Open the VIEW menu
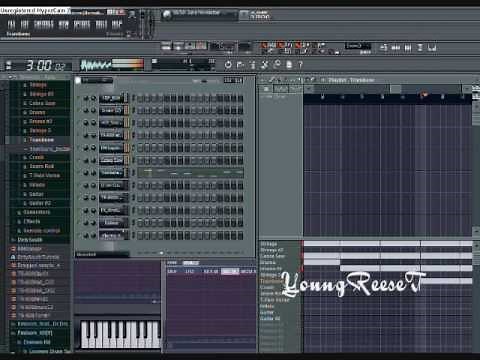 click(x=64, y=24)
